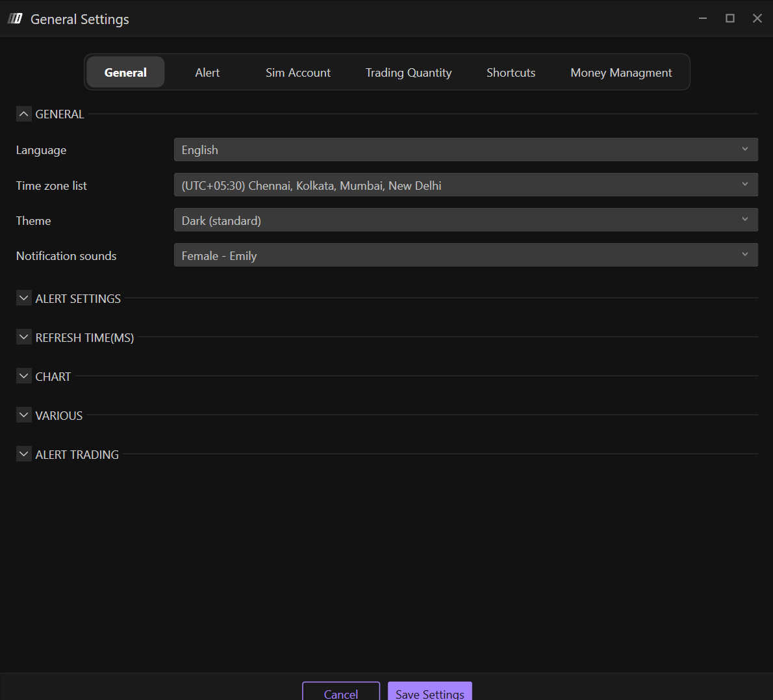The height and width of the screenshot is (700, 773).
Task: Click the Save Settings button
Action: tap(429, 692)
